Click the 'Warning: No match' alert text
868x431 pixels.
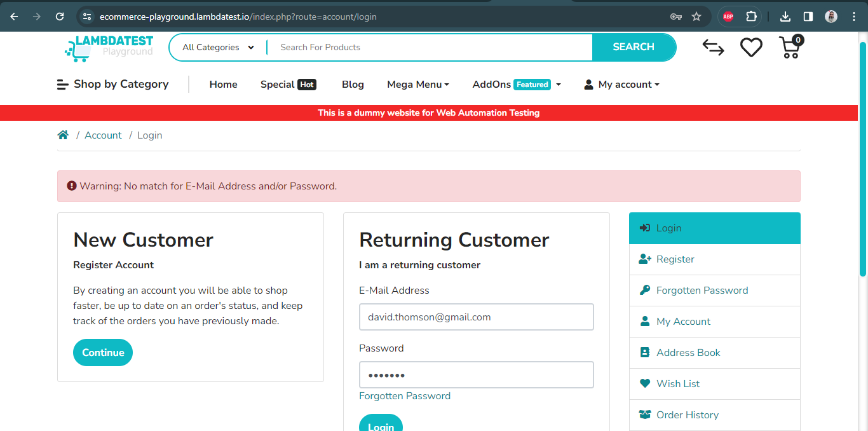[x=208, y=186]
